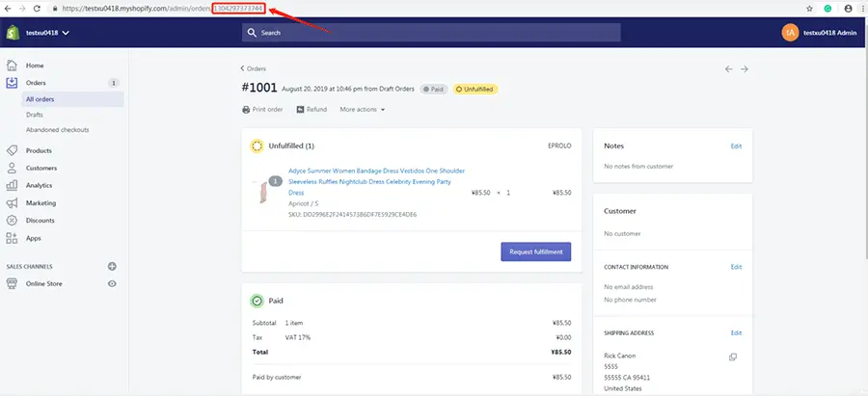Click the dress product thumbnail

[x=261, y=192]
